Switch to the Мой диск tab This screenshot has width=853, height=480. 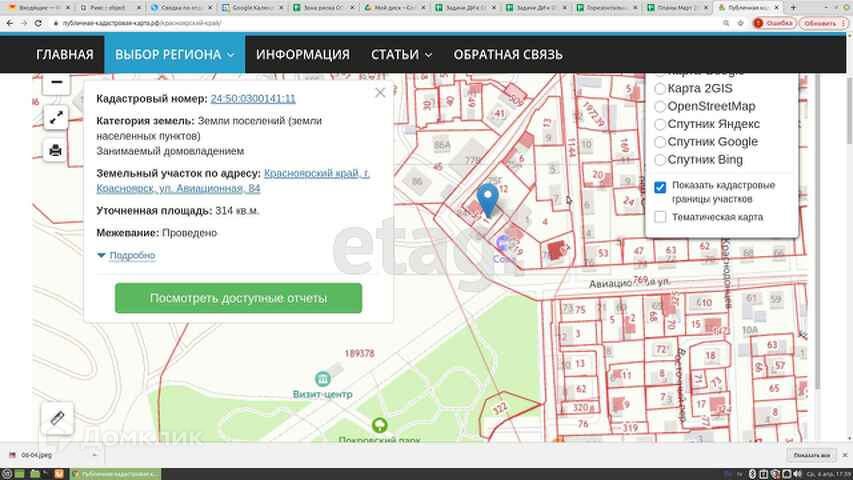pos(394,8)
